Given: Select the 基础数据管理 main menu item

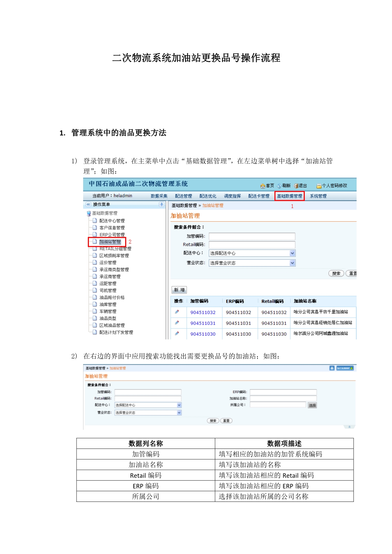Looking at the screenshot, I should [x=289, y=196].
